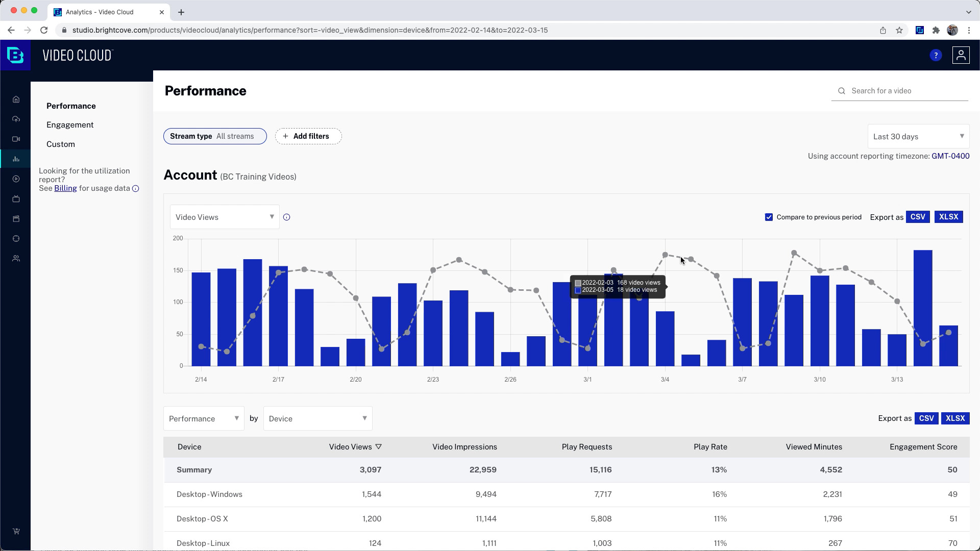The image size is (980, 551).
Task: Click Engagement in the sidebar menu
Action: (x=70, y=124)
